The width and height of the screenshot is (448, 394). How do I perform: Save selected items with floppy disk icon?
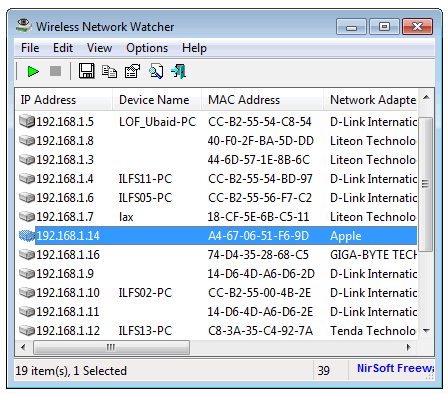pyautogui.click(x=86, y=71)
